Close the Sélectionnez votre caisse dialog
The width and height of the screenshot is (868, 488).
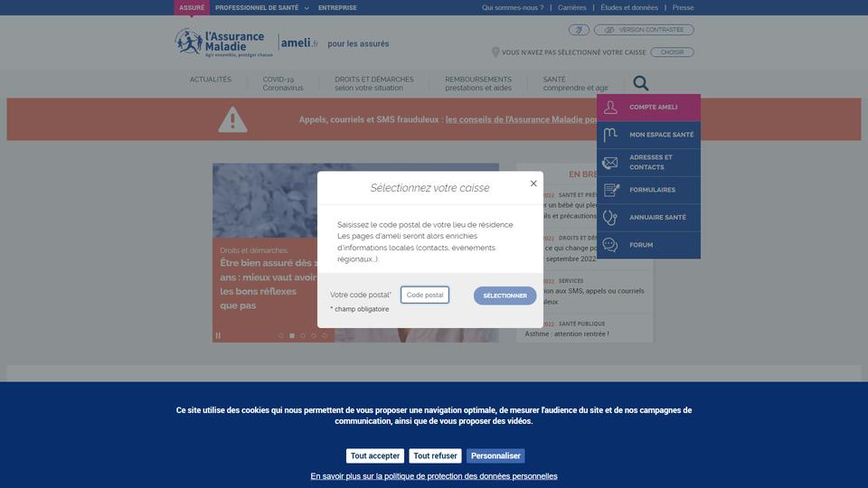(x=533, y=183)
